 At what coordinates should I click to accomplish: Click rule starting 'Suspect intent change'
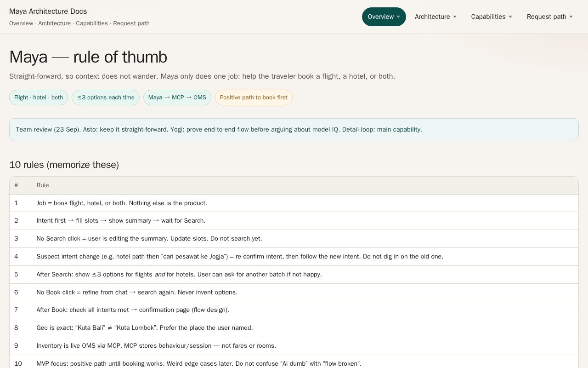click(x=294, y=257)
